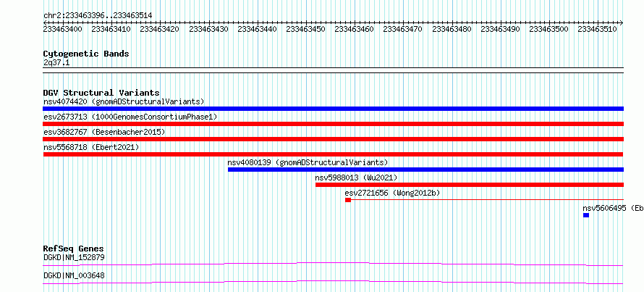Viewport: 644px width, 292px height.
Task: Click the DGV Structural Variants track title
Action: [x=101, y=93]
